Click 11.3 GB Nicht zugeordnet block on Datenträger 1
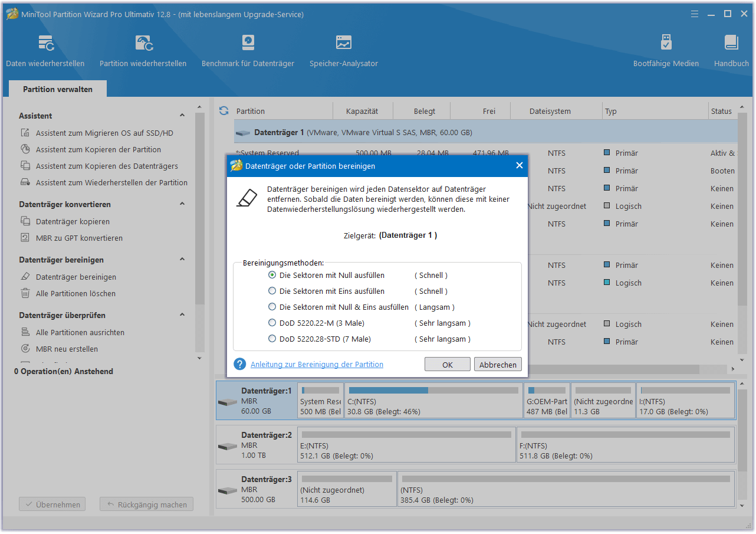The height and width of the screenshot is (534, 756). click(x=603, y=401)
